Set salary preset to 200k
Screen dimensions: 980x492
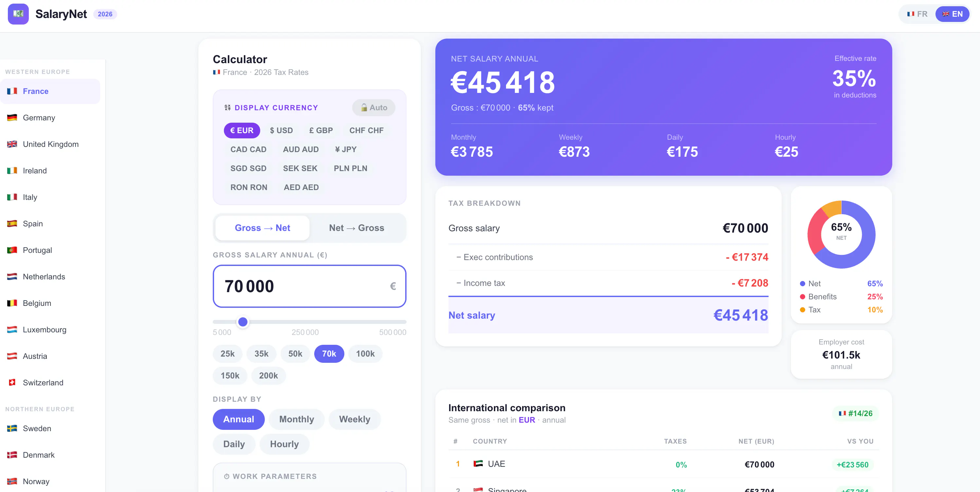click(x=268, y=376)
